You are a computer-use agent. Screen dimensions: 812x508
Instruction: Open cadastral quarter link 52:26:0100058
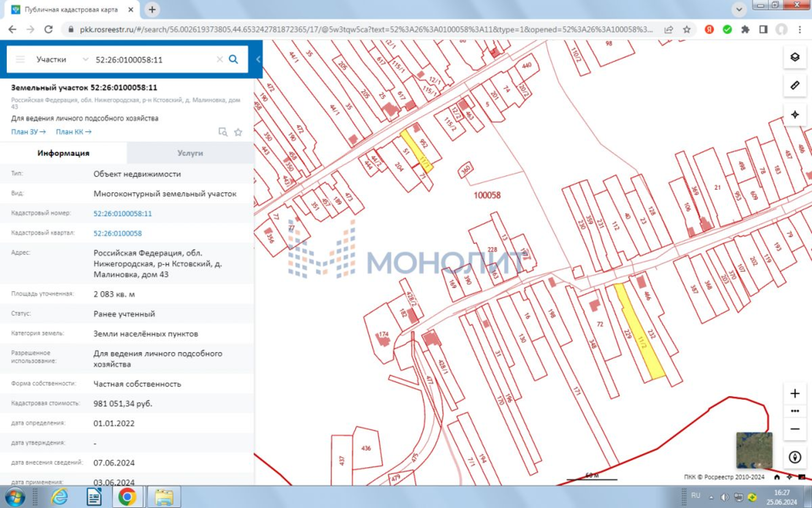(x=118, y=233)
